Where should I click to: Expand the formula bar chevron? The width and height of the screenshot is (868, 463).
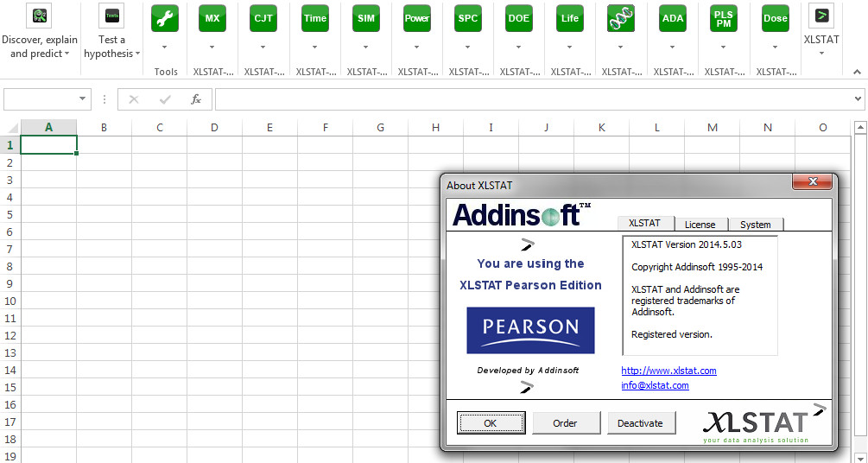[x=858, y=99]
